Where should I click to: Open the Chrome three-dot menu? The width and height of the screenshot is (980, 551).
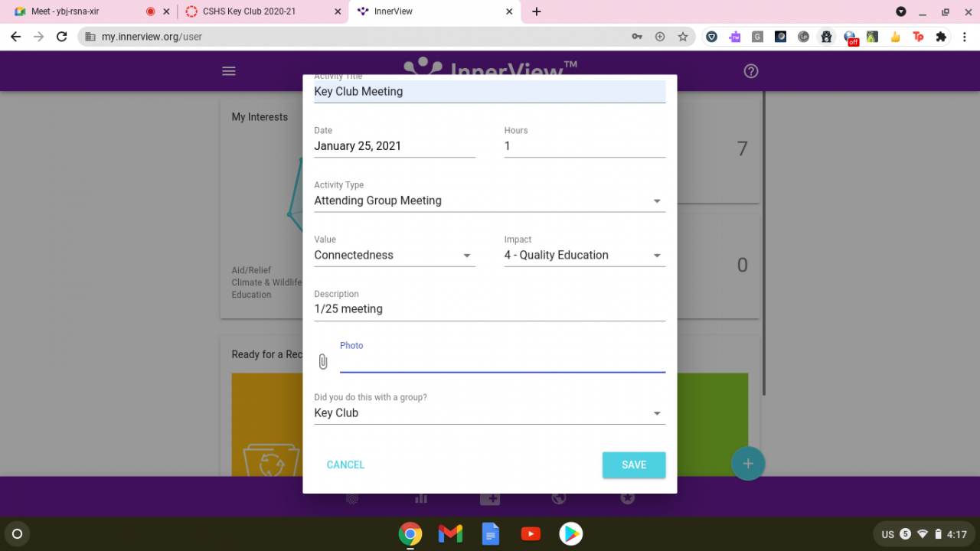click(965, 37)
